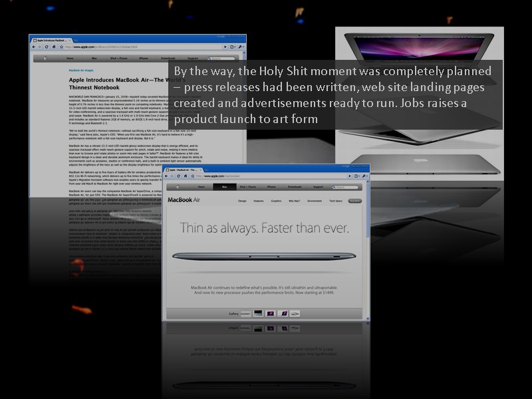Open iPhone in press release page navbar
The image size is (532, 399).
tap(144, 59)
